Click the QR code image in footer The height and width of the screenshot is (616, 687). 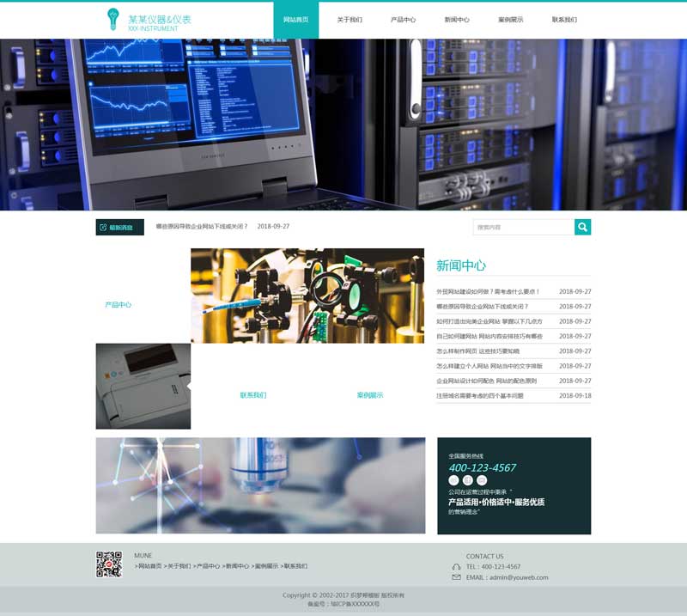pos(108,564)
